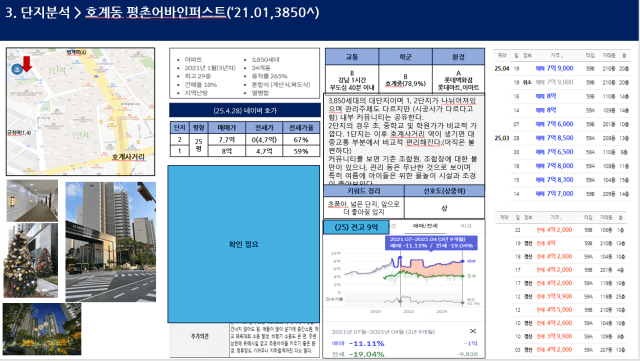Open the hallway interior photo
This screenshot has height=361, width=640.
(x=32, y=201)
